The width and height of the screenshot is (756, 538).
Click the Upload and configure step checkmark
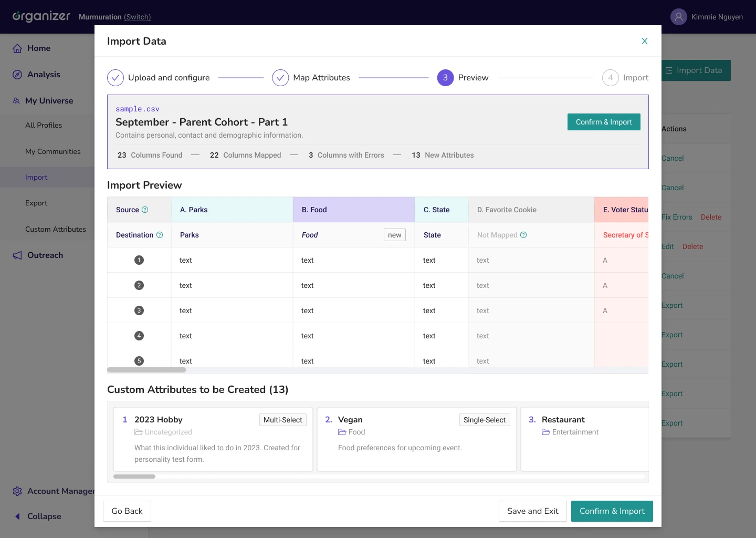tap(115, 78)
